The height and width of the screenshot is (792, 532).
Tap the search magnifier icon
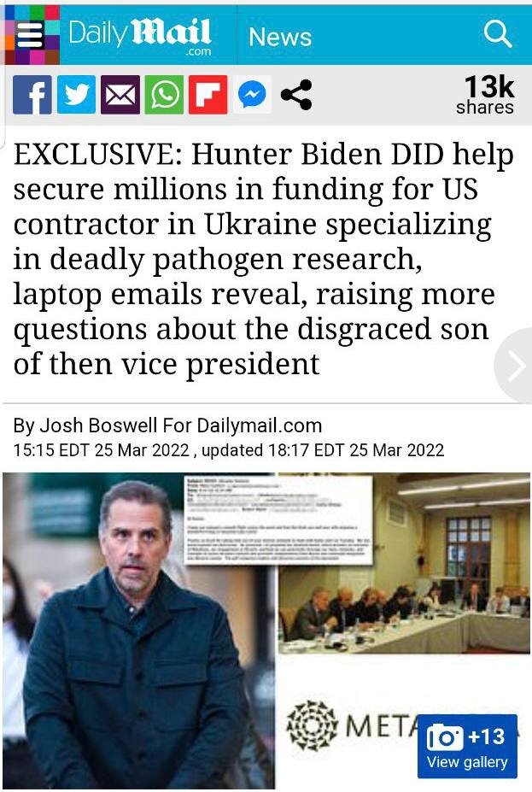click(497, 34)
